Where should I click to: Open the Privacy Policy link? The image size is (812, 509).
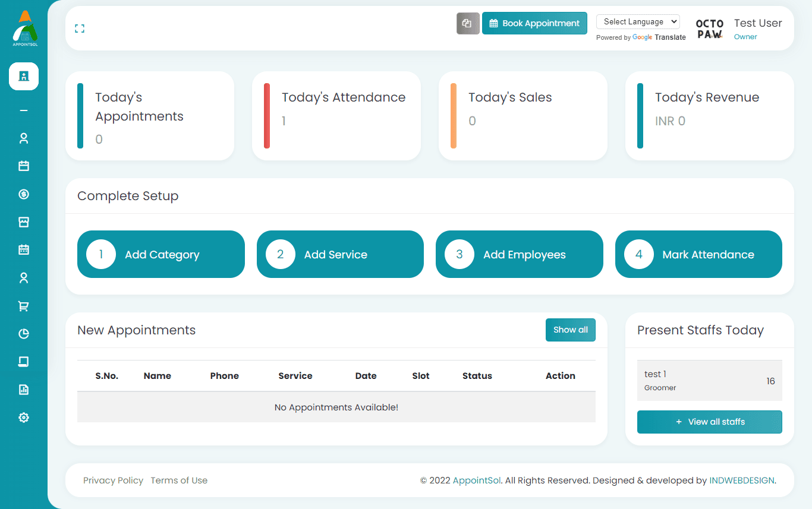(x=113, y=480)
